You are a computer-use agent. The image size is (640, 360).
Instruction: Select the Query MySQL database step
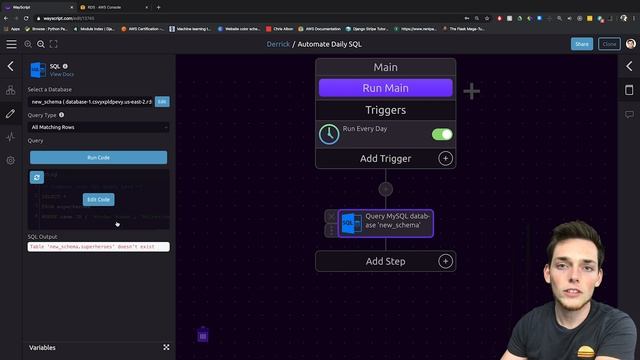click(x=385, y=223)
